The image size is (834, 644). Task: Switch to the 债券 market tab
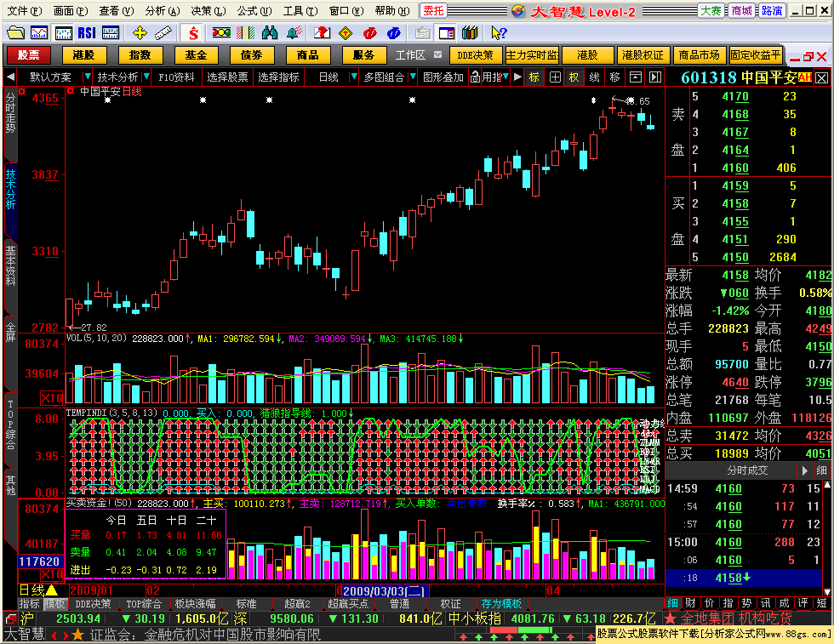[x=252, y=54]
